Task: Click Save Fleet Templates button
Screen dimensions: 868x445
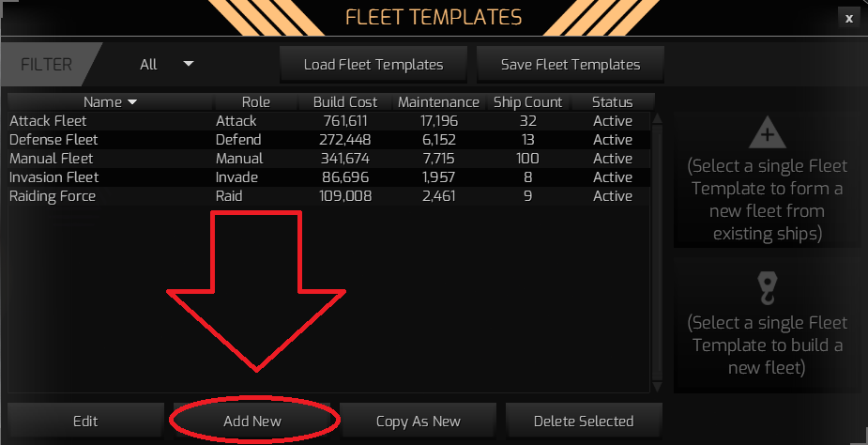Action: [x=571, y=65]
